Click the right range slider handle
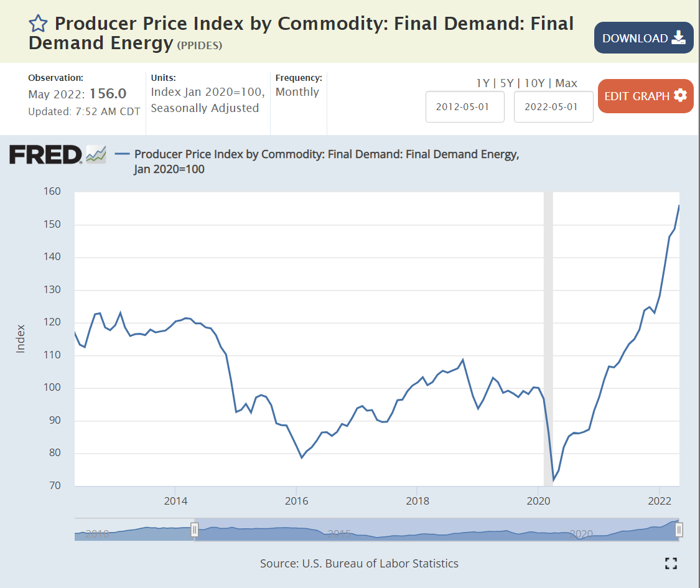 (x=679, y=530)
